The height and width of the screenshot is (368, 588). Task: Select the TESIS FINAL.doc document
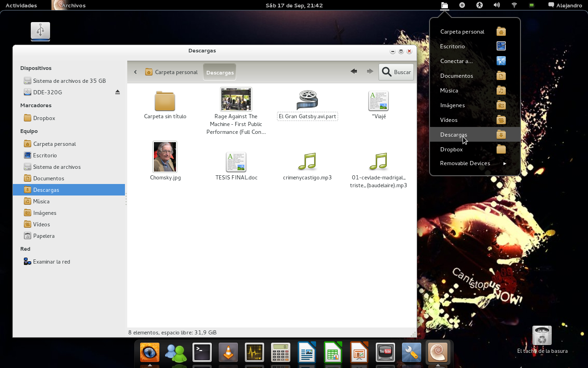click(x=236, y=167)
